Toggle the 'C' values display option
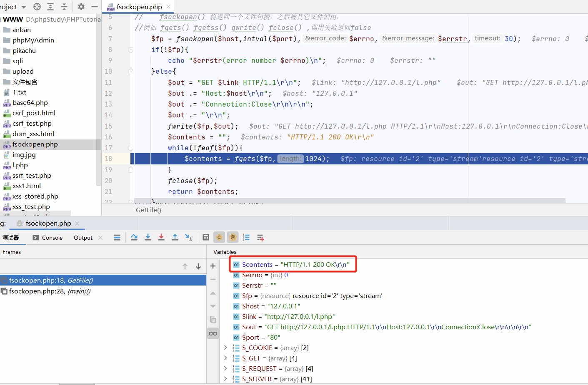Screen dimensions: 588x385 pyautogui.click(x=219, y=237)
